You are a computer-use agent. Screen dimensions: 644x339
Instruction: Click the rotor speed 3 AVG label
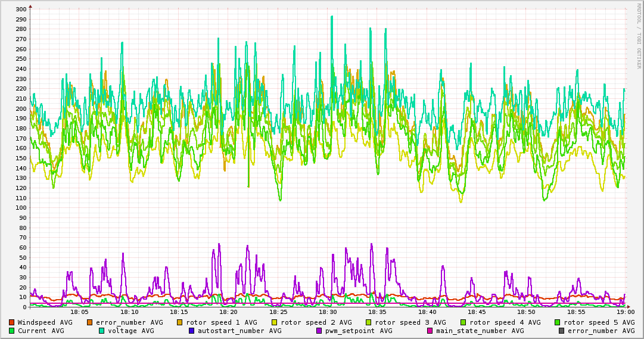410,322
